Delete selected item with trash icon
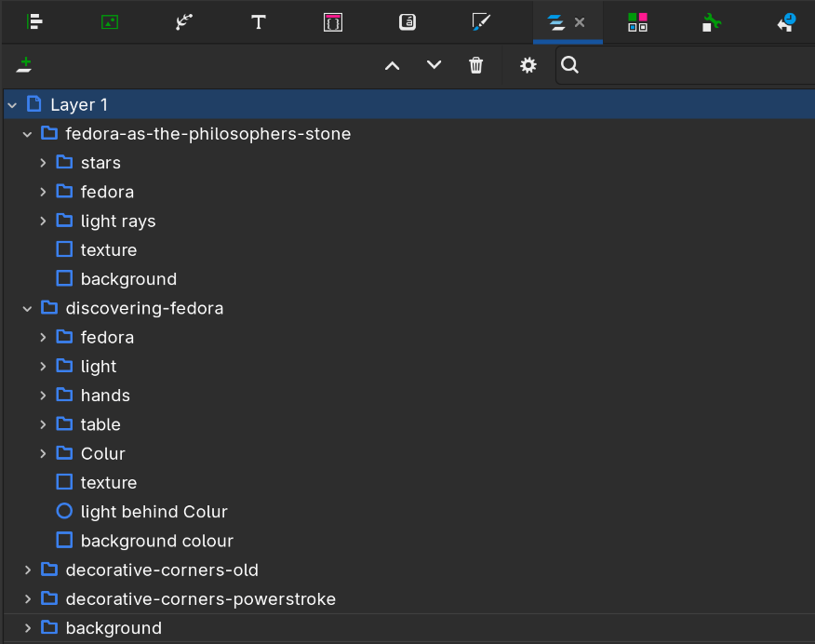Viewport: 815px width, 644px height. [x=475, y=65]
